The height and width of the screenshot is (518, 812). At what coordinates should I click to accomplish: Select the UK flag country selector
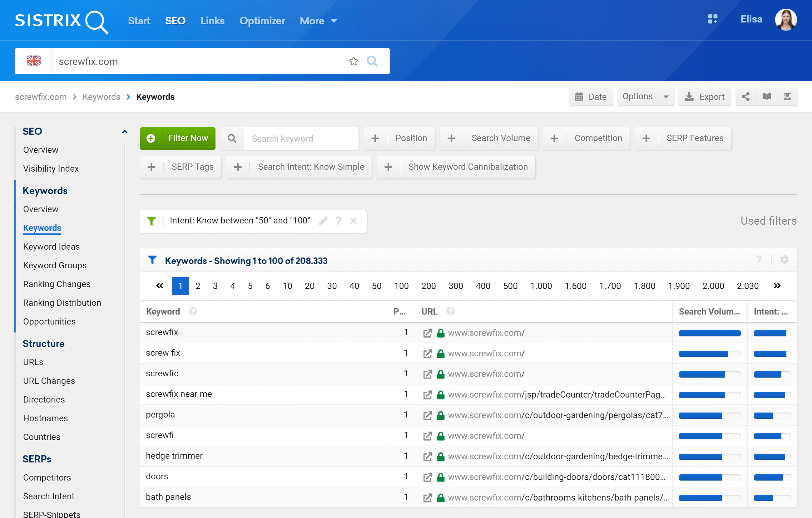34,61
